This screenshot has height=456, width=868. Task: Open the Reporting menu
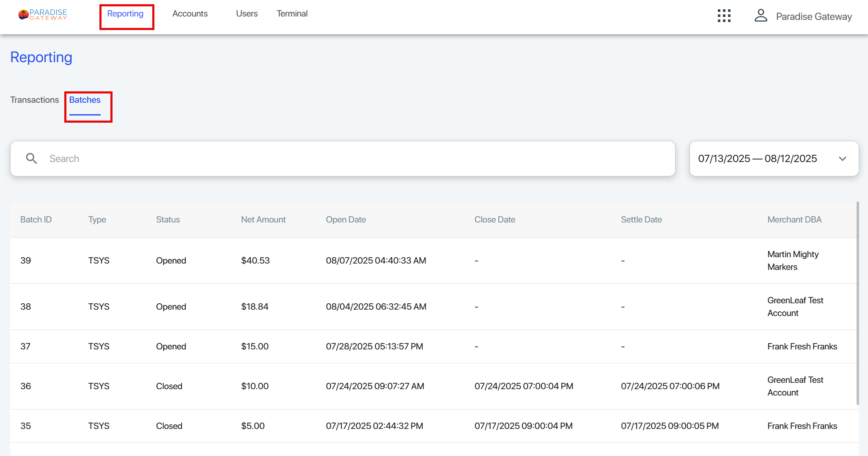click(125, 14)
